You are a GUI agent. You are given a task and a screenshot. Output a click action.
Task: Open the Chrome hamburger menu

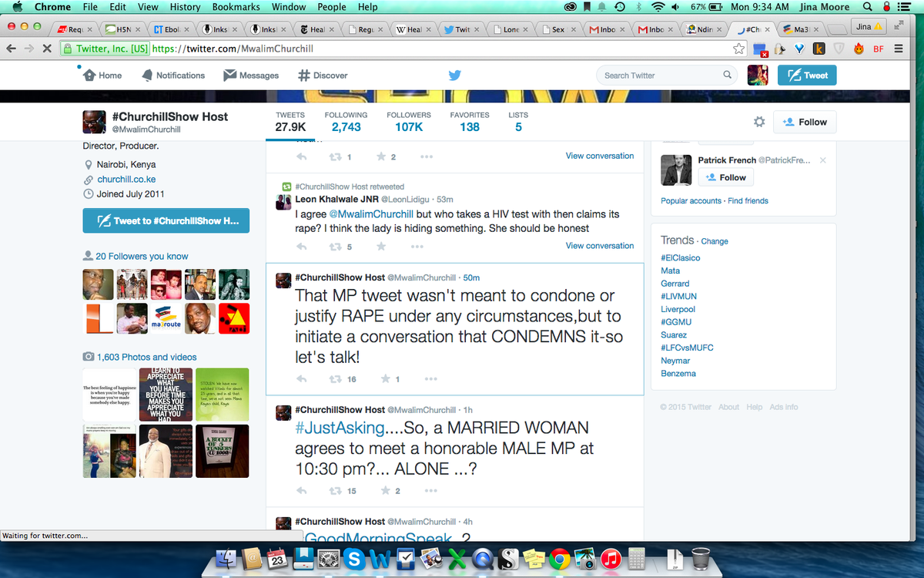coord(899,49)
